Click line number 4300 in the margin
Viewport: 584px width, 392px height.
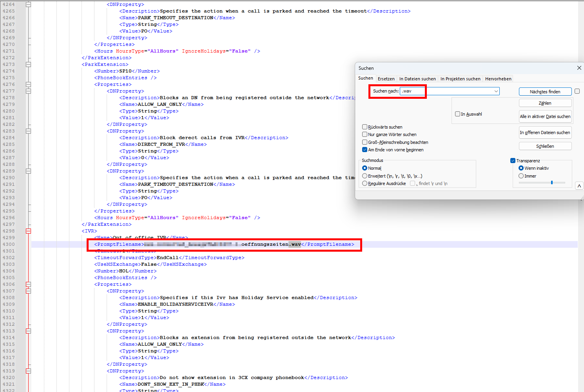coord(9,244)
